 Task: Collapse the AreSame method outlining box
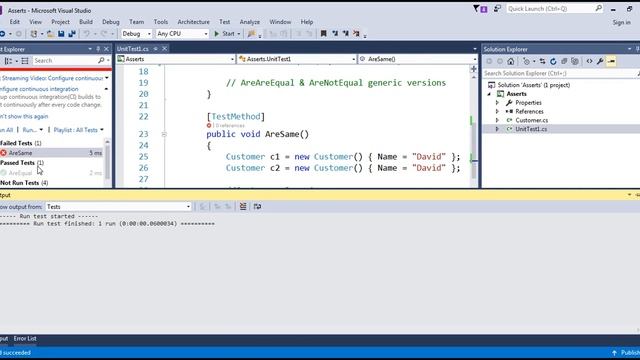pos(164,134)
